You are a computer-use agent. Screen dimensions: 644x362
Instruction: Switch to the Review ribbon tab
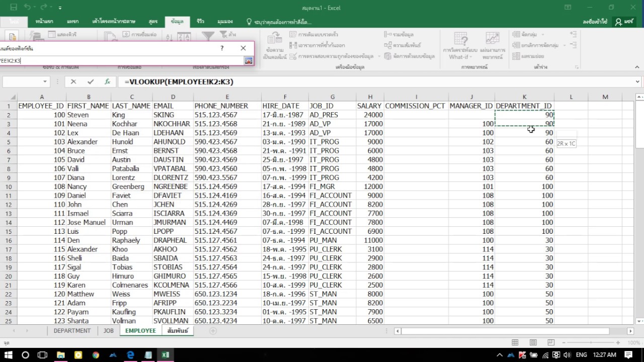(x=200, y=22)
